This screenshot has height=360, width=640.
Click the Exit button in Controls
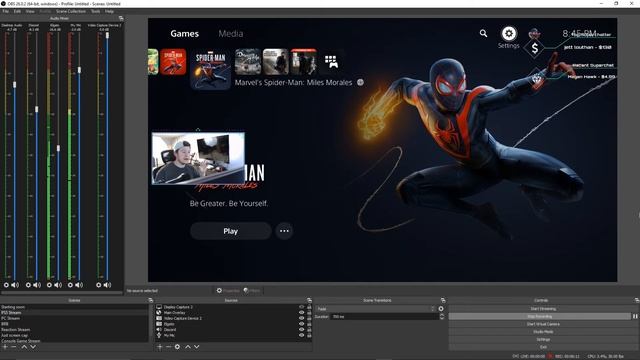543,347
